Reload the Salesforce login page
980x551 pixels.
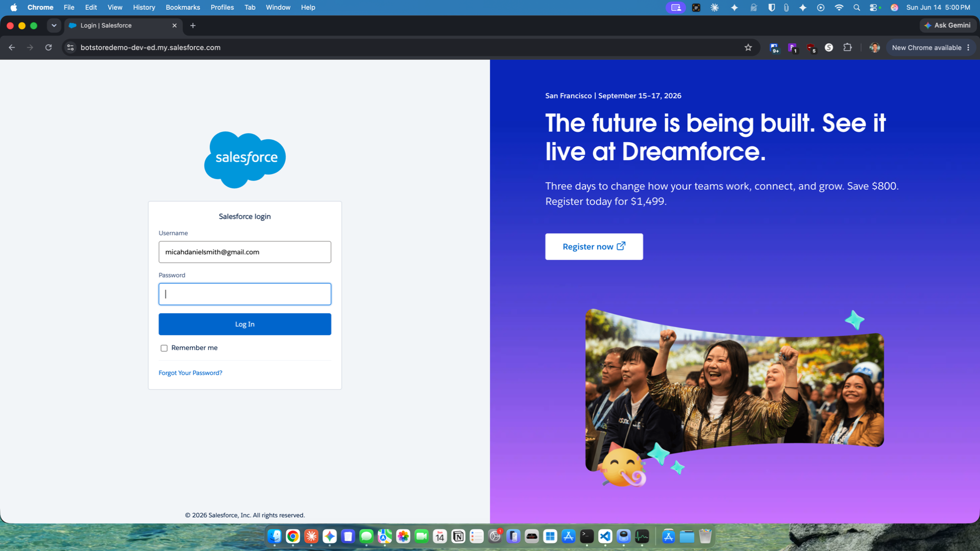(x=48, y=47)
